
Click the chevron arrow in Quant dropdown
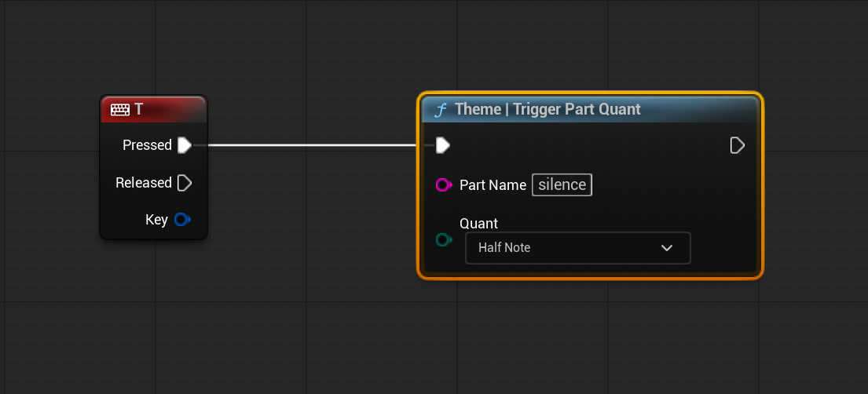click(667, 248)
